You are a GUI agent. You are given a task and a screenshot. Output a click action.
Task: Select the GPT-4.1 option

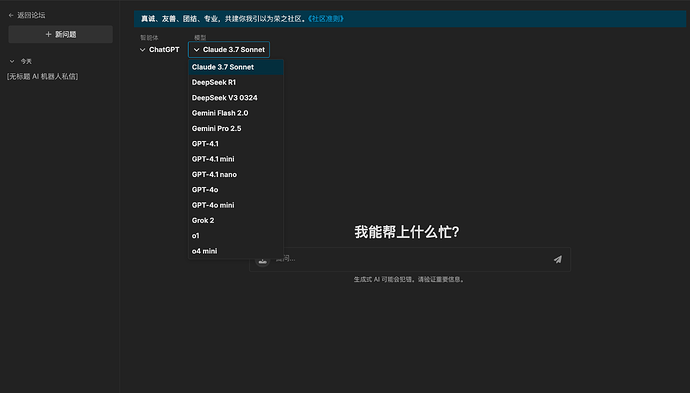[x=236, y=143]
